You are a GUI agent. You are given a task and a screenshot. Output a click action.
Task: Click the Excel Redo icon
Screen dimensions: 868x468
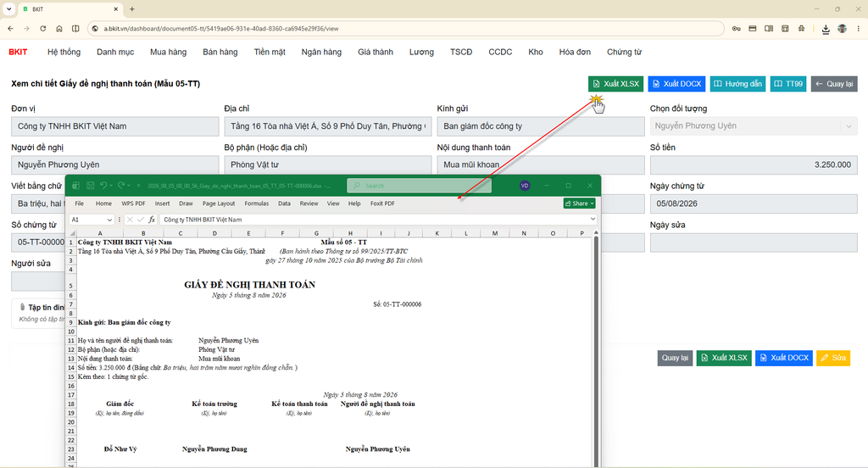(120, 186)
